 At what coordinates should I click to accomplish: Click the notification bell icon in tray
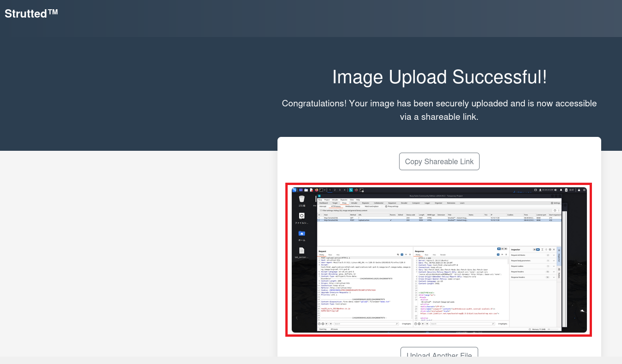coord(561,190)
